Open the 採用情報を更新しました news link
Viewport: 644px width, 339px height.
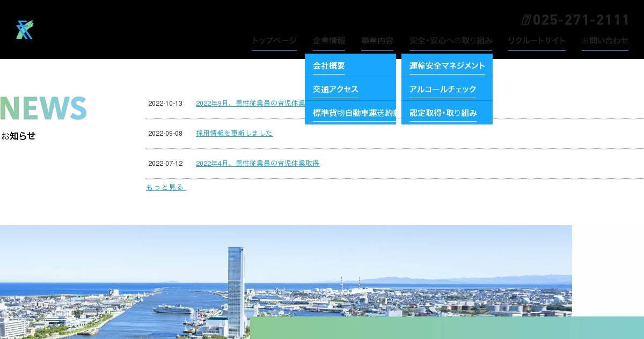pos(235,133)
